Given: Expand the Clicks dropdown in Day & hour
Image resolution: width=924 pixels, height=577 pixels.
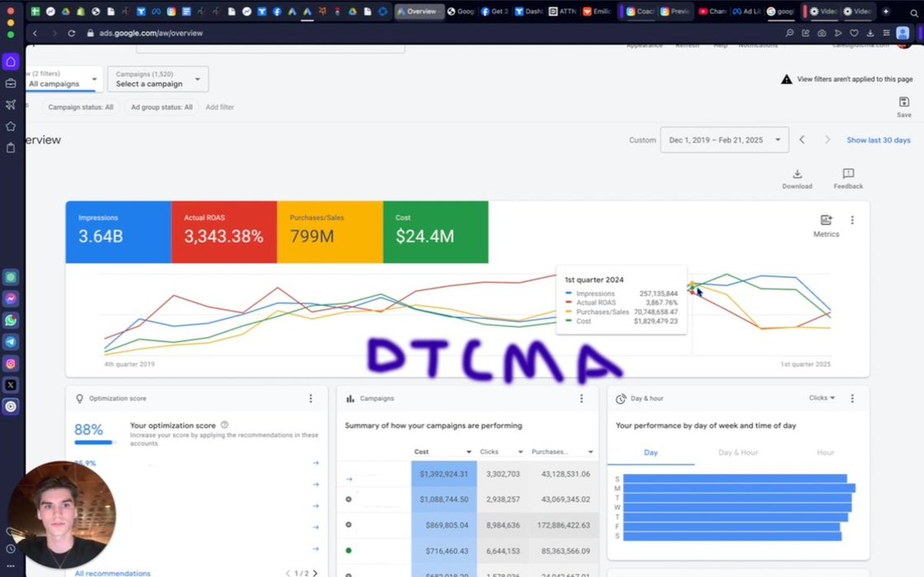Looking at the screenshot, I should coord(821,398).
